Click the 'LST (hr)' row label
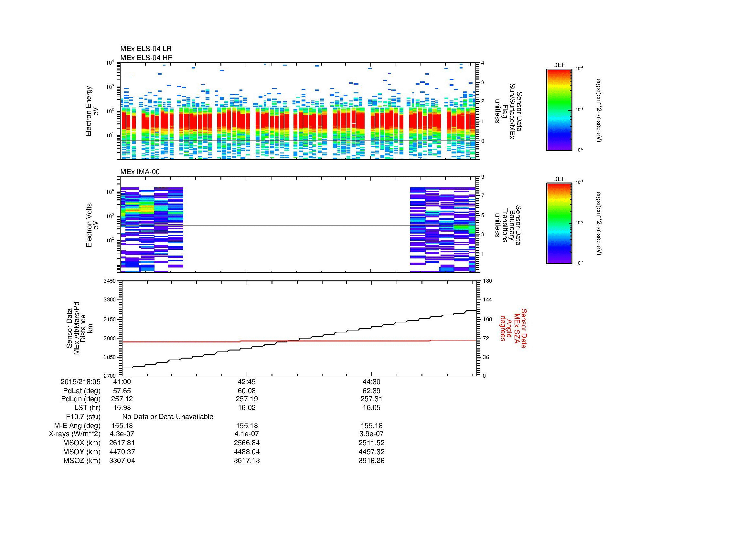 (x=87, y=407)
